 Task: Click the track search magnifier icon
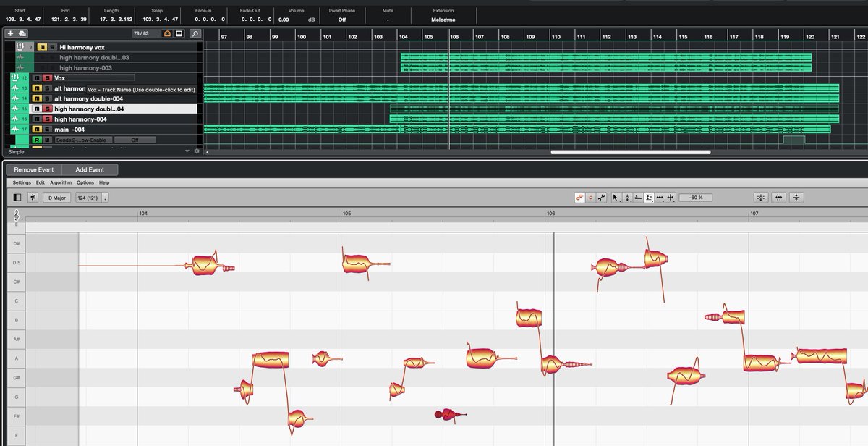[195, 33]
